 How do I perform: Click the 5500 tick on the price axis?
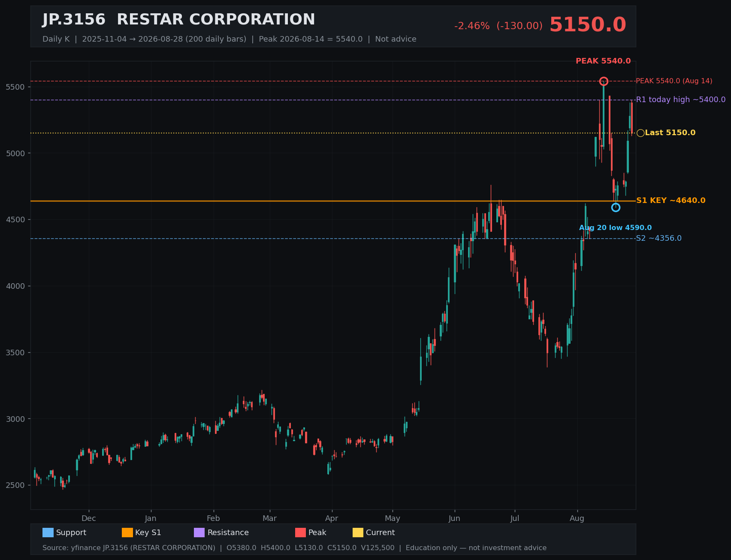tap(15, 87)
